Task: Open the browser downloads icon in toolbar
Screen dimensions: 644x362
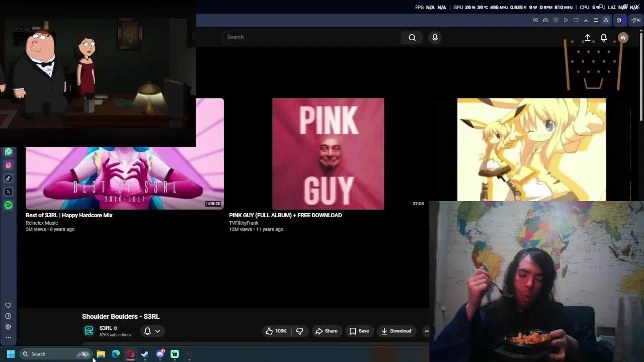Action: point(586,20)
